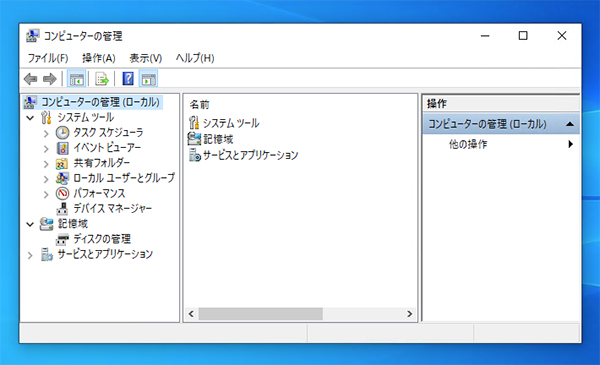Toggle the console tree show/hide icon
600x365 pixels.
pos(77,79)
